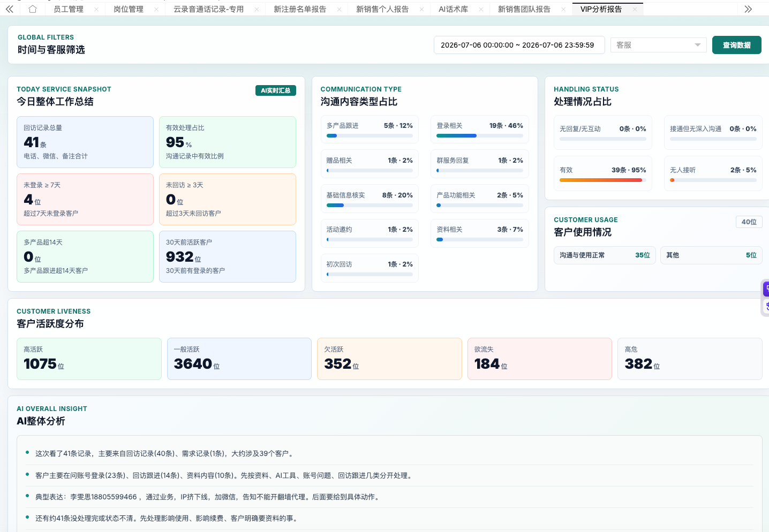Open the 沟通与使用正常 35位 item

605,255
